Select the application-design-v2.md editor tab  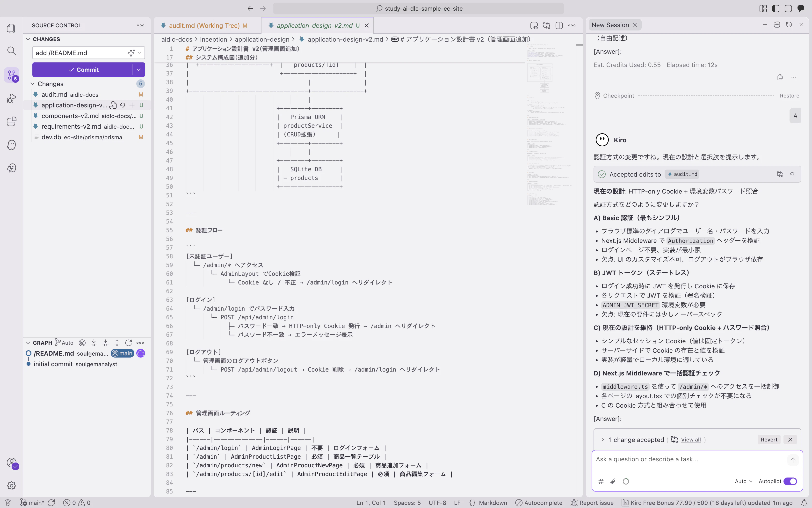pos(317,26)
